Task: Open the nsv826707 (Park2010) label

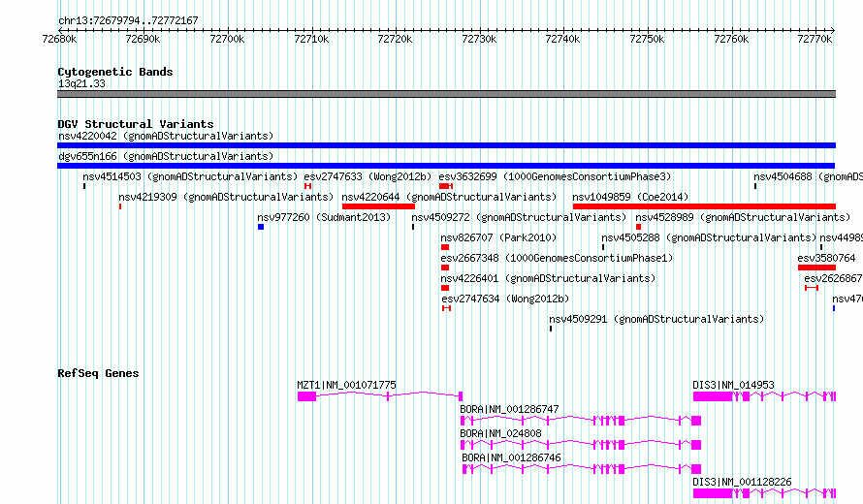Action: tap(498, 237)
